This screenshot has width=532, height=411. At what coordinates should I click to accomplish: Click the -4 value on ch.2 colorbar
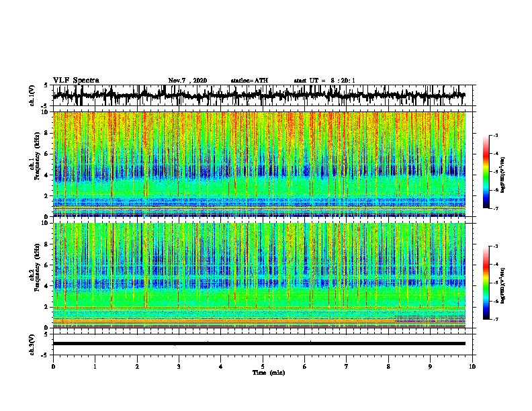pyautogui.click(x=495, y=265)
